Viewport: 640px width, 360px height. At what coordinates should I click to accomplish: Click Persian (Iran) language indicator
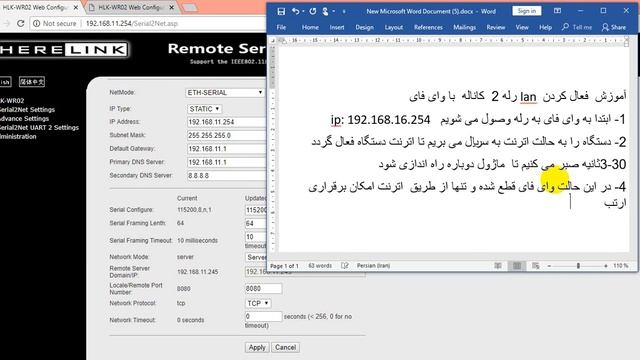click(373, 266)
